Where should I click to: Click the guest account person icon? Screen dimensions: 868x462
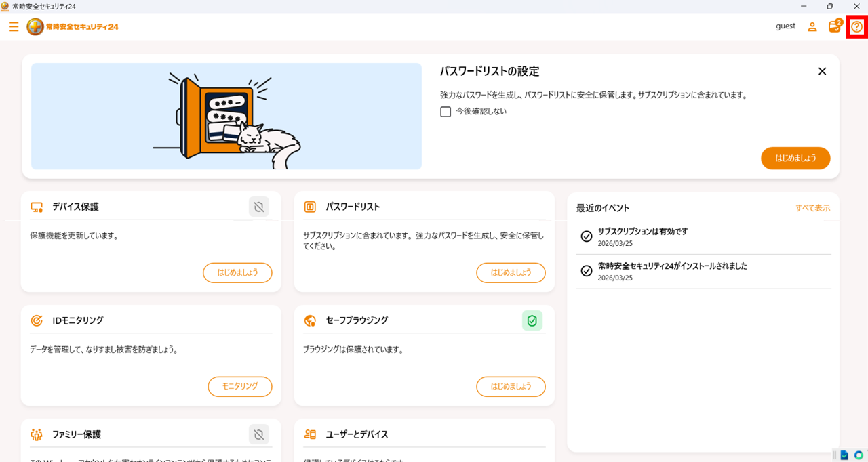[x=812, y=26]
